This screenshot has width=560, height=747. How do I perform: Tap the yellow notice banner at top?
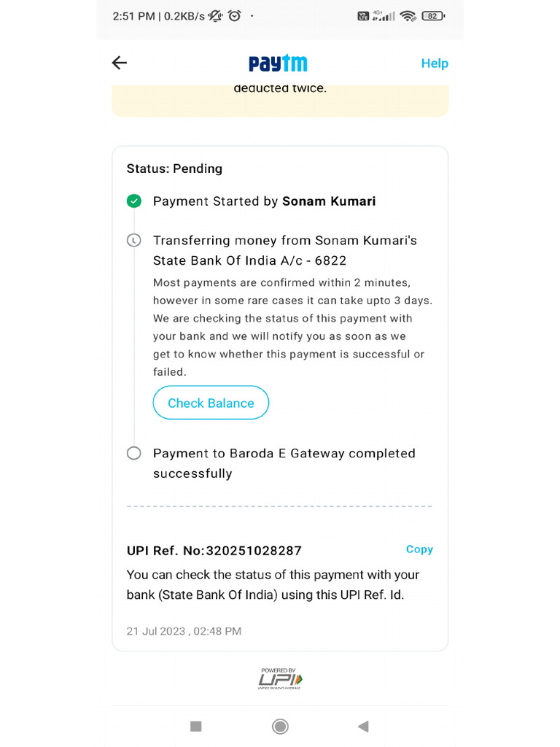coord(280,98)
